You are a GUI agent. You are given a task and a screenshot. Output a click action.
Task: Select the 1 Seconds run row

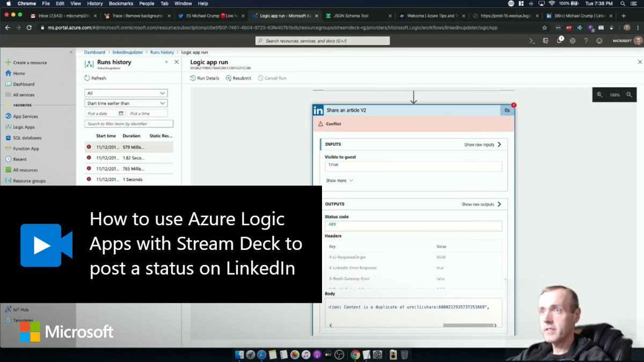129,179
